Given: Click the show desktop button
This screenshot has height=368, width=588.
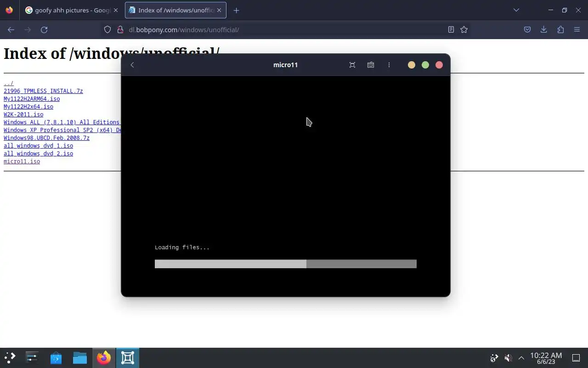Looking at the screenshot, I should tap(576, 358).
